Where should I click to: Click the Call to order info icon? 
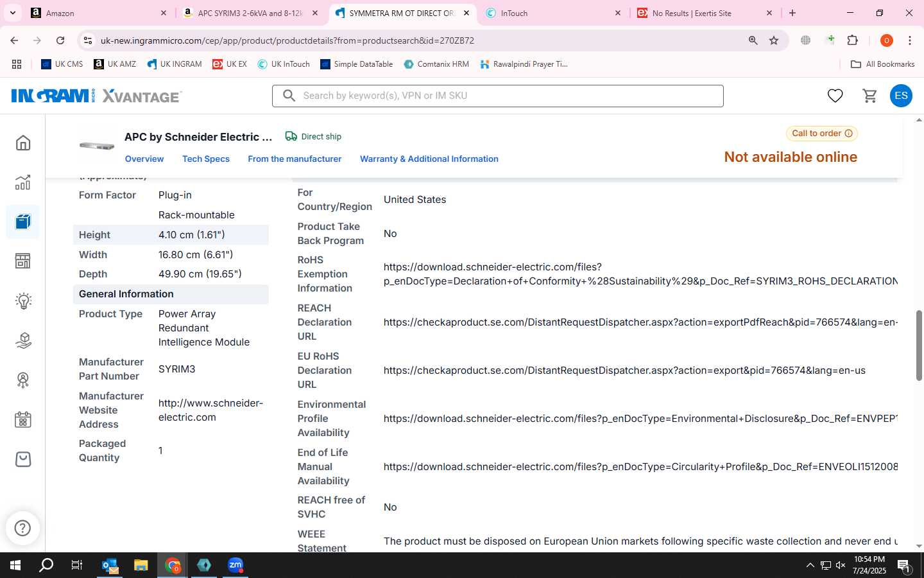[848, 134]
